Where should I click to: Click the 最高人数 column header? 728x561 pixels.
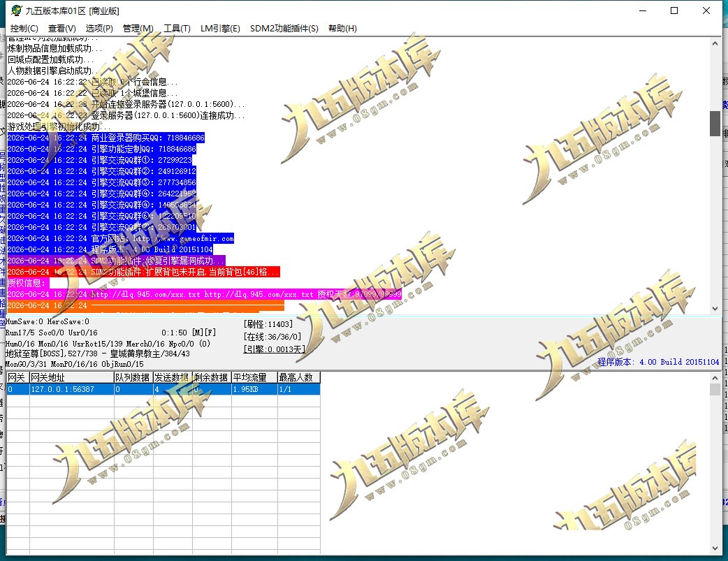pyautogui.click(x=298, y=377)
